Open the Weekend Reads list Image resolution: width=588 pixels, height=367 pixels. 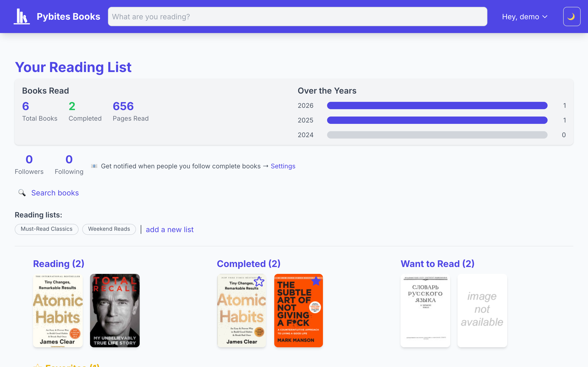(x=109, y=229)
